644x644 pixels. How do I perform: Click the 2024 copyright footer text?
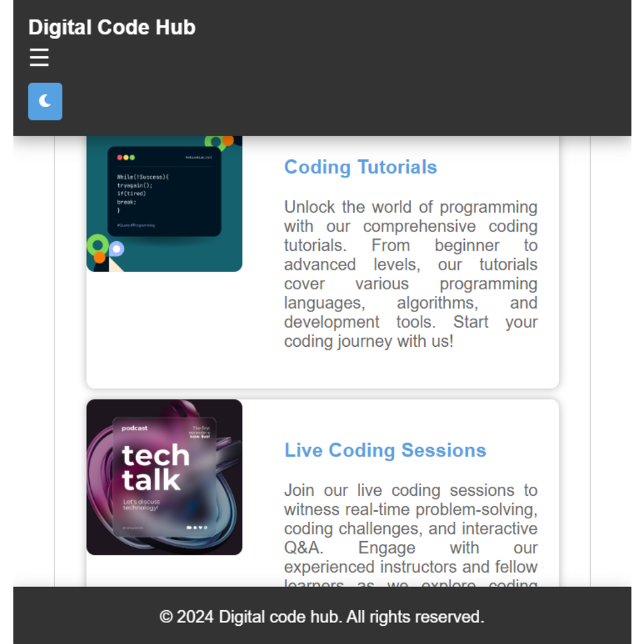click(322, 617)
